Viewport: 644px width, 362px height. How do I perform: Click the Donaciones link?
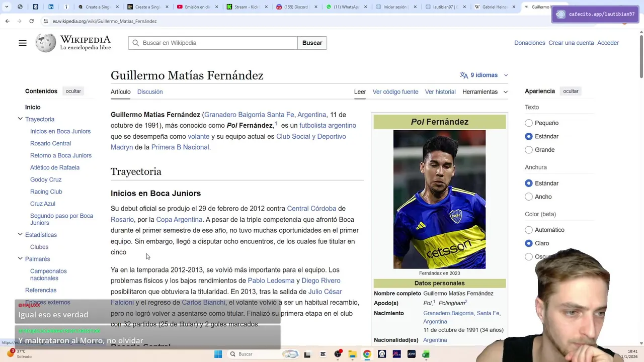coord(530,43)
